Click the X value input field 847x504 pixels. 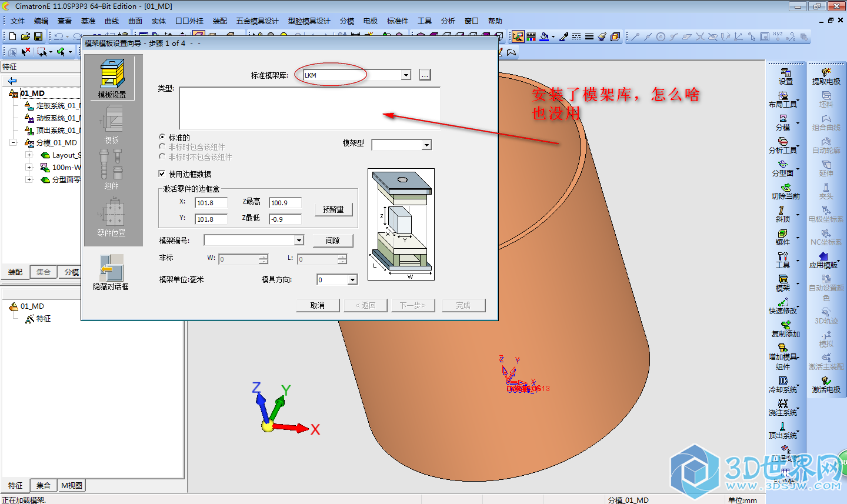pyautogui.click(x=211, y=203)
